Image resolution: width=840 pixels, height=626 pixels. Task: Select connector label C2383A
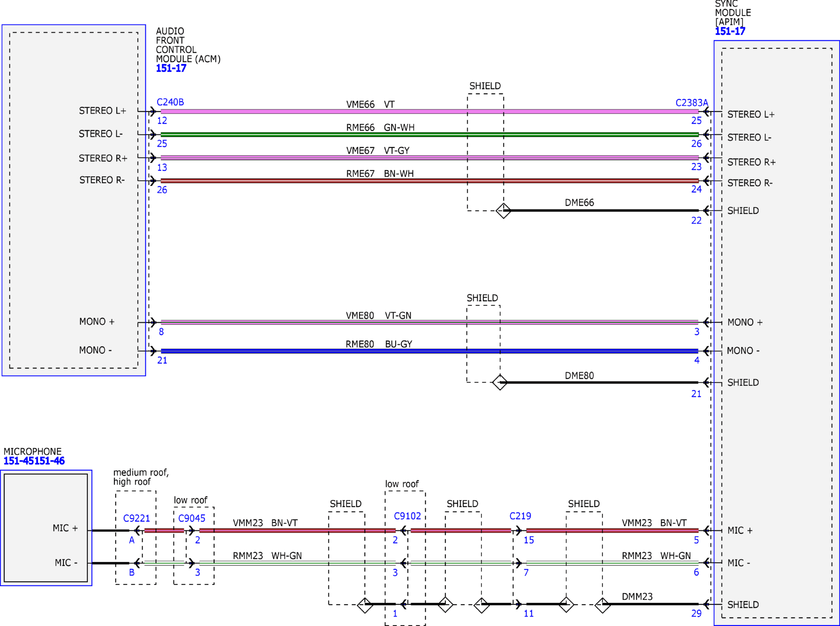tap(692, 103)
